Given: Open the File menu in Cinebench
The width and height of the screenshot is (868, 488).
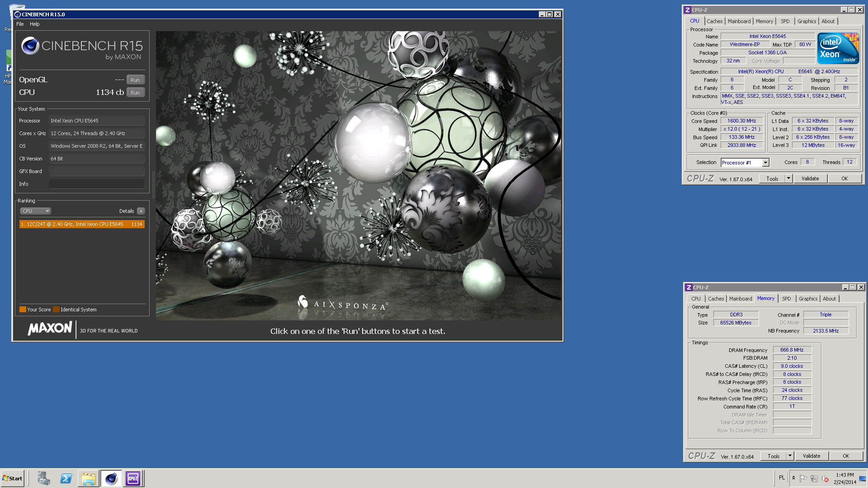Looking at the screenshot, I should (20, 24).
